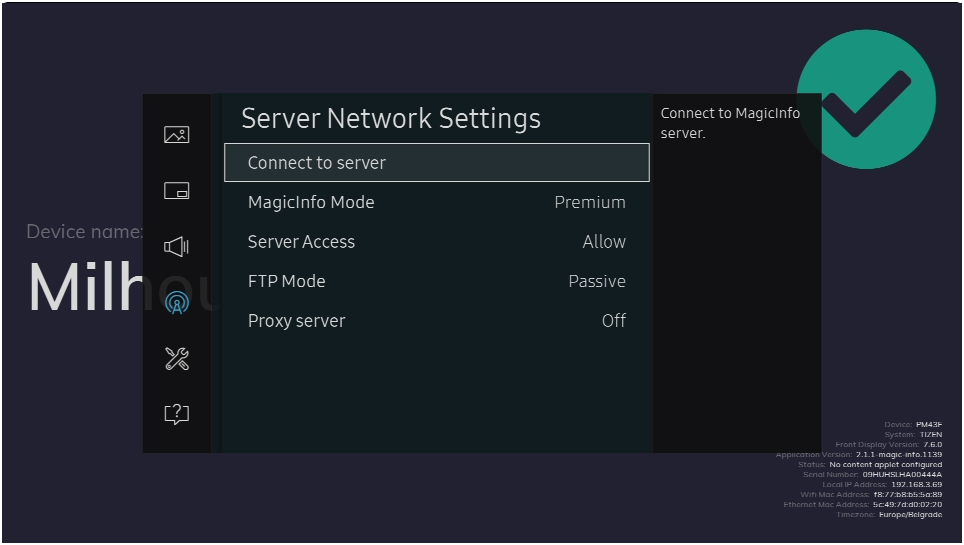Toggle Proxy server Off value
This screenshot has height=545, width=964.
(x=613, y=321)
